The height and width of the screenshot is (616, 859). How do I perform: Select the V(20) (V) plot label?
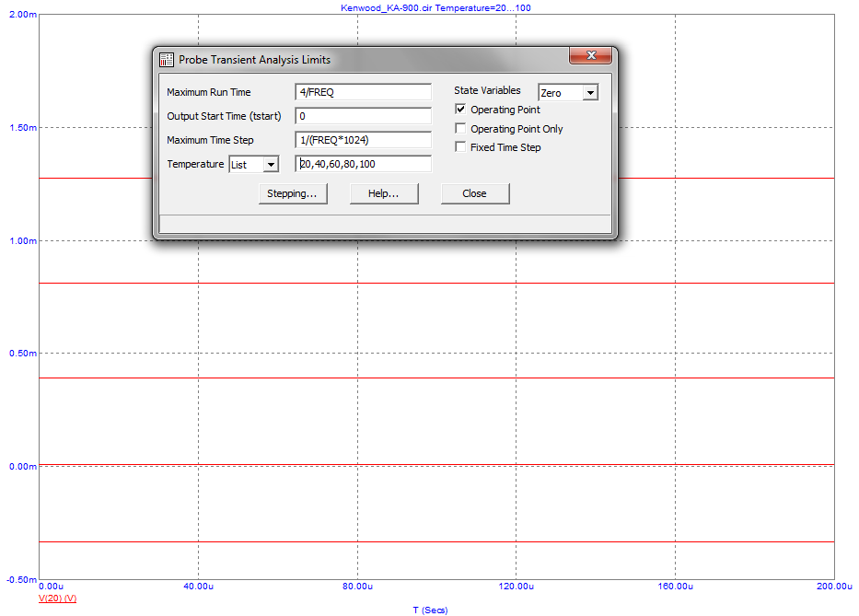57,598
